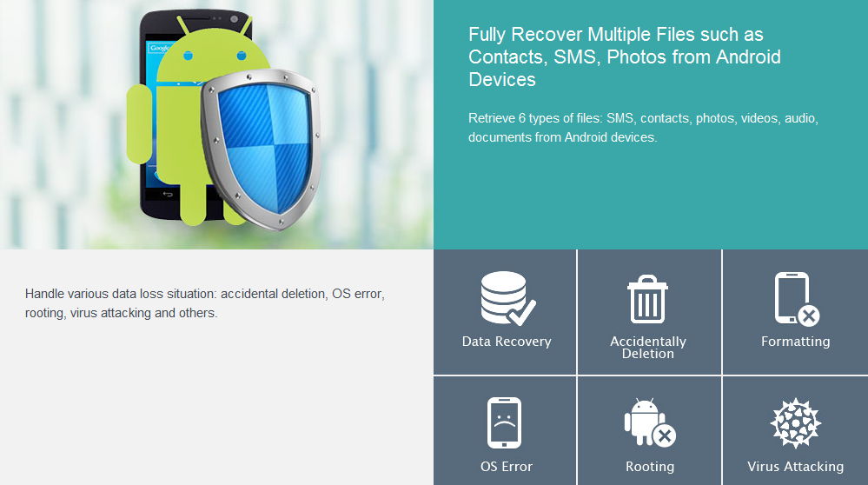Click the black phone back arrow
The image size is (868, 485).
tap(167, 194)
